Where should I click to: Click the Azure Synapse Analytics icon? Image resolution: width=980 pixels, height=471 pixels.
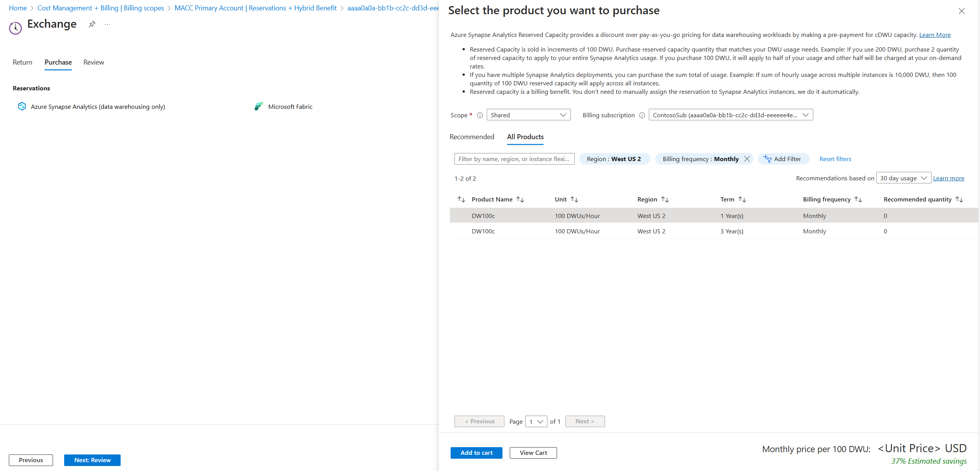pos(22,107)
